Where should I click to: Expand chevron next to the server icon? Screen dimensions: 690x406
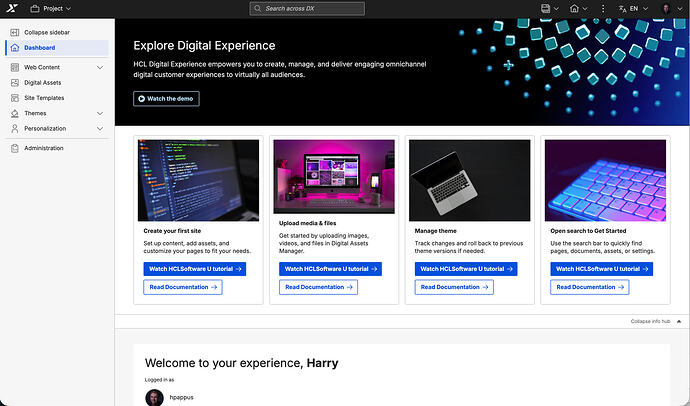click(x=556, y=8)
